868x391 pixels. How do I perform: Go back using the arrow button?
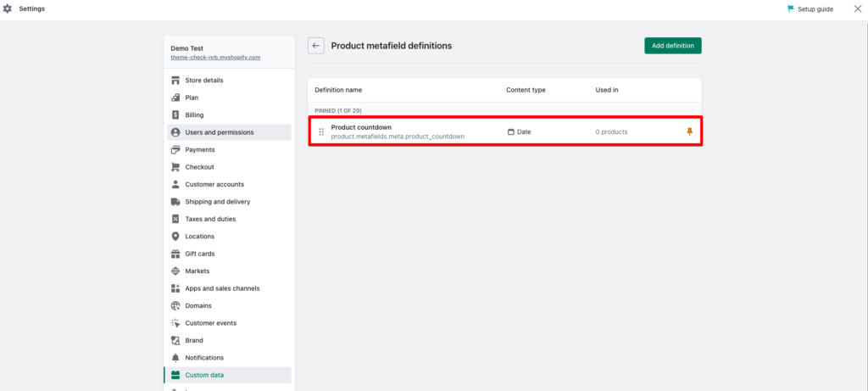coord(316,46)
